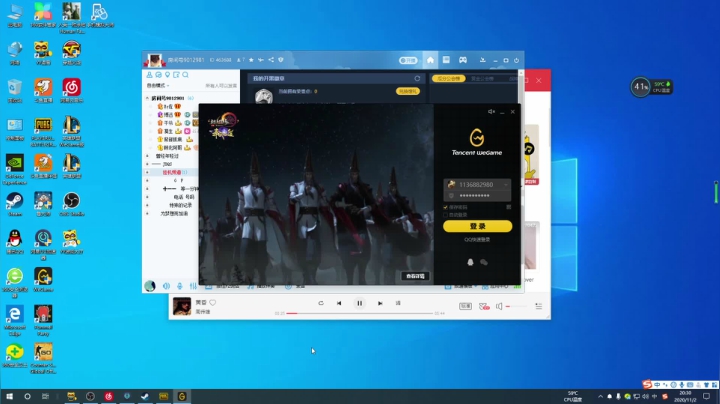Seek on the song progress bar
Viewport: 720px width, 404px height.
(360, 313)
